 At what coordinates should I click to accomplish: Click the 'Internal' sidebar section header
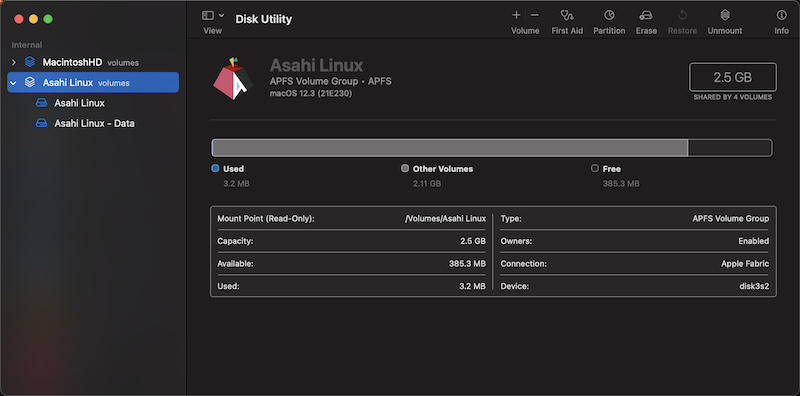click(27, 45)
